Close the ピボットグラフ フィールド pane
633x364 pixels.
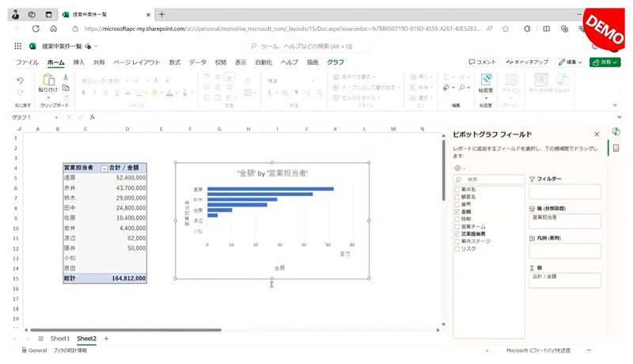coord(597,135)
